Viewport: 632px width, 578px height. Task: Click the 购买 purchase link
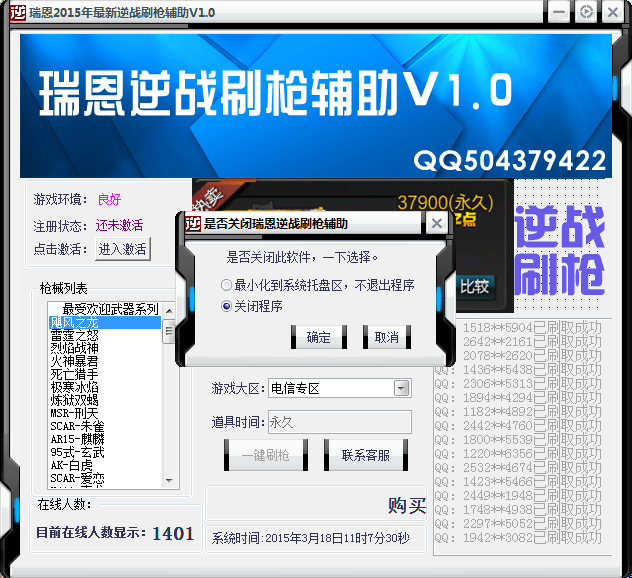pyautogui.click(x=407, y=505)
